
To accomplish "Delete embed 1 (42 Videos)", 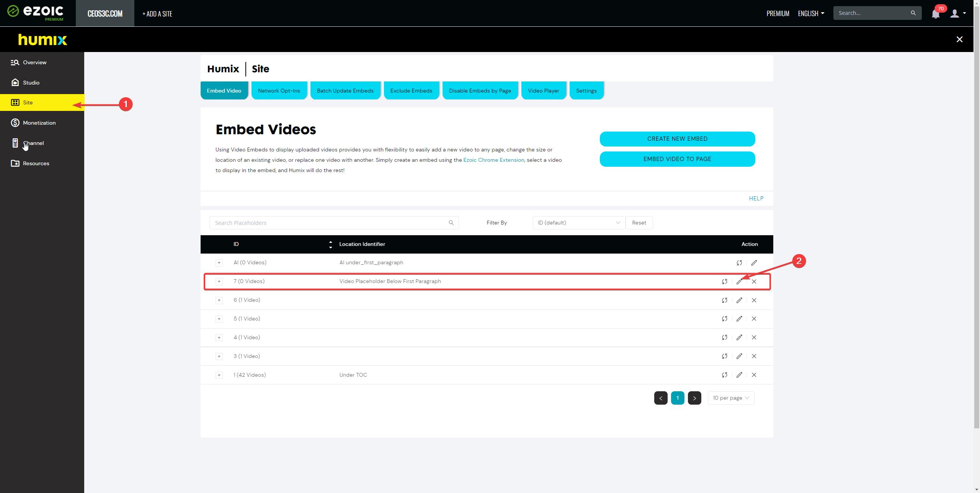I will coord(754,375).
